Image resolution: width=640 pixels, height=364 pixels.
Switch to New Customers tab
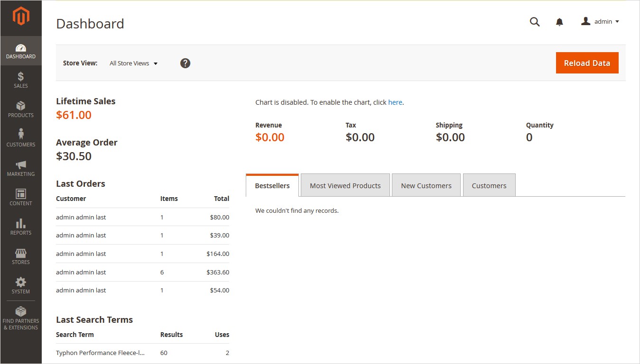pyautogui.click(x=426, y=185)
